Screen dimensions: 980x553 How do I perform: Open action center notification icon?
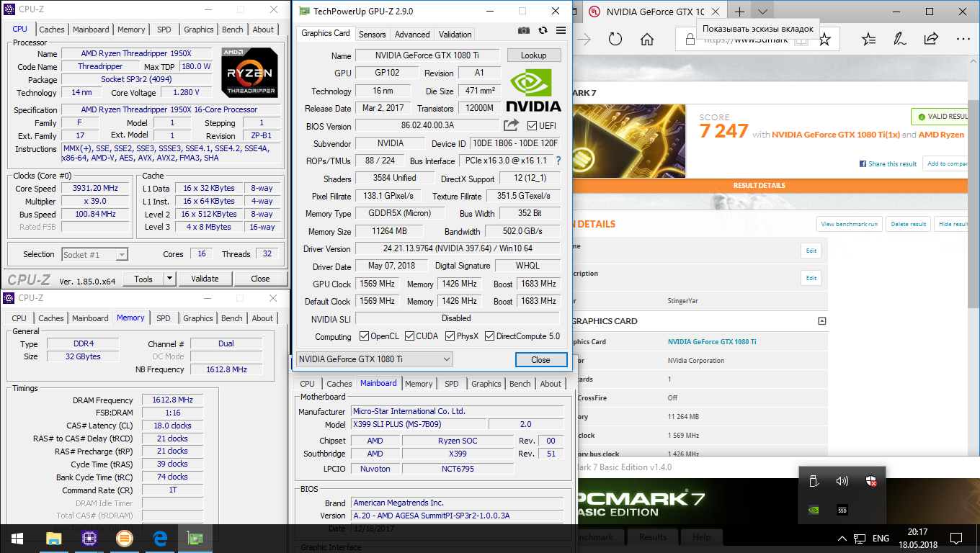click(956, 538)
